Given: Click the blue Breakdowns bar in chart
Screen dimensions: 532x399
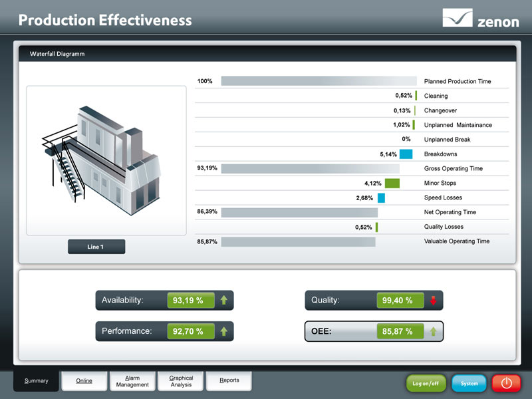Looking at the screenshot, I should tap(406, 154).
